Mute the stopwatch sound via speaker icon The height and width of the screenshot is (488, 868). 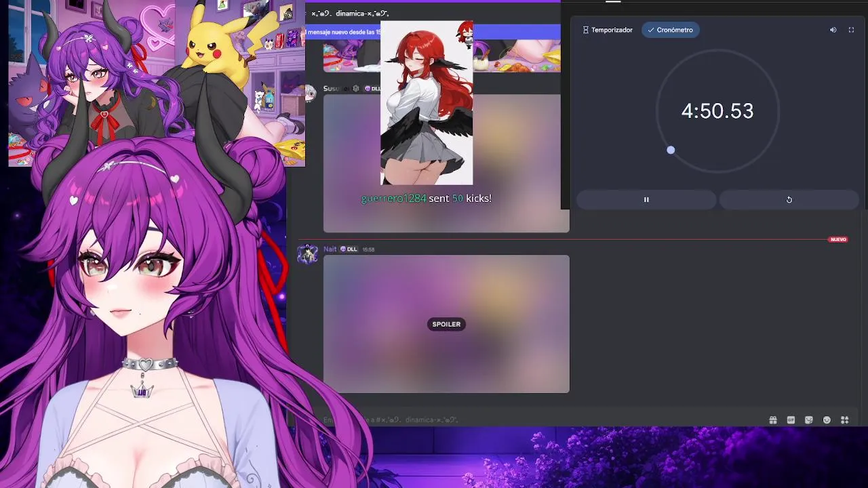[x=833, y=30]
